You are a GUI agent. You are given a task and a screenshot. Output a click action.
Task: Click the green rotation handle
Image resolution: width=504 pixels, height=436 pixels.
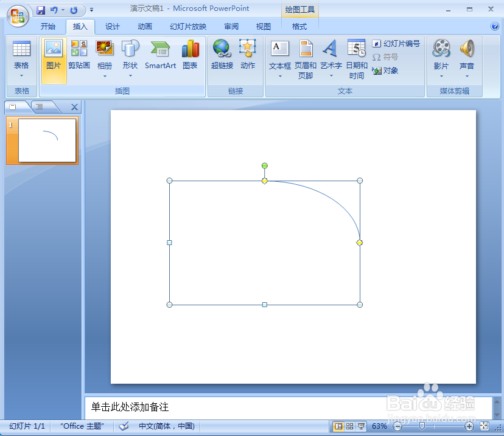(265, 165)
